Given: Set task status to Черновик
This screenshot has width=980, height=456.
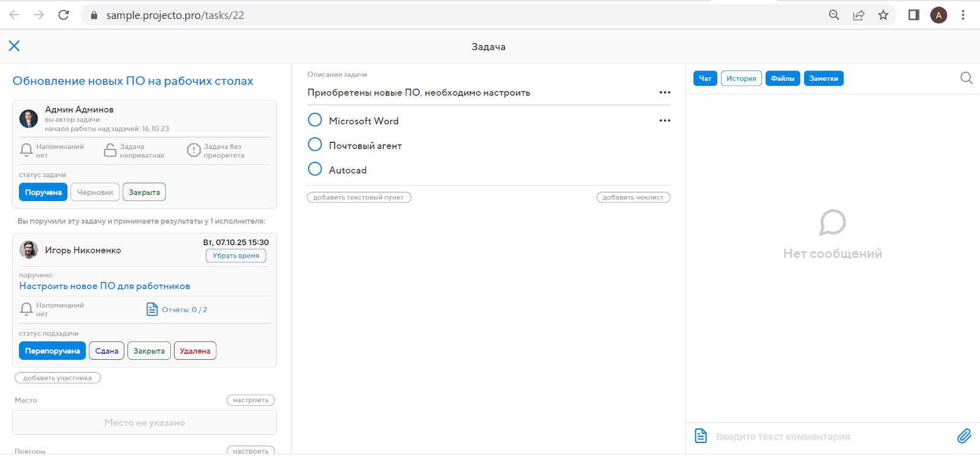Looking at the screenshot, I should tap(95, 192).
